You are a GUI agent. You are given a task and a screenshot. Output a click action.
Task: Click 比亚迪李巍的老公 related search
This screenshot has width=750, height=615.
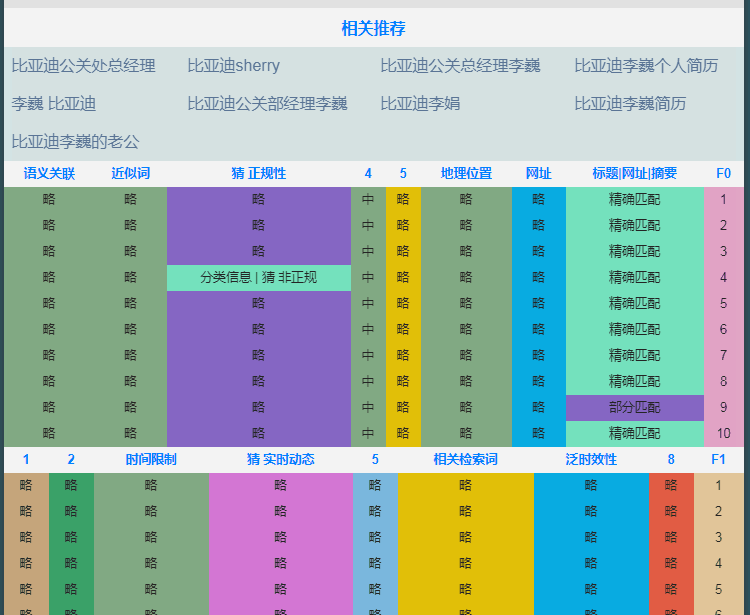click(x=75, y=142)
